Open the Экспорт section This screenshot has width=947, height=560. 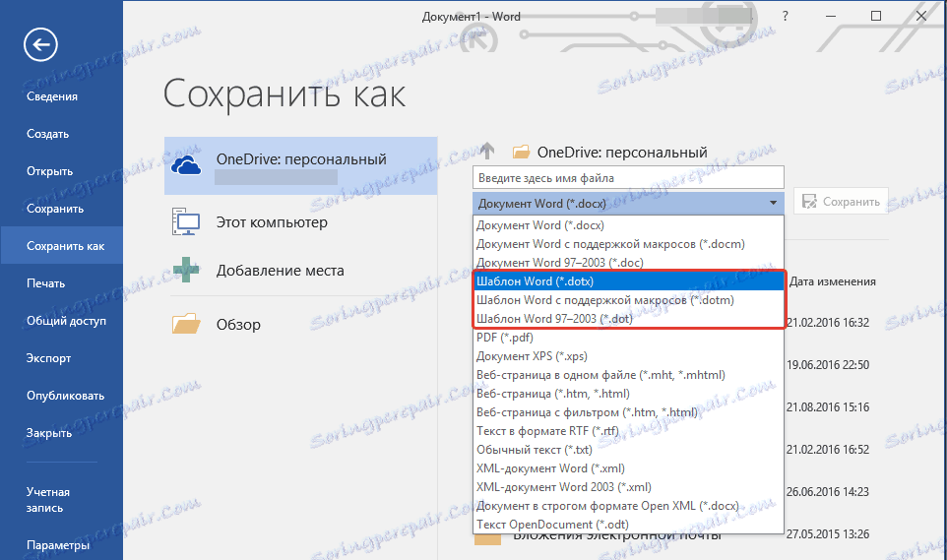49,358
